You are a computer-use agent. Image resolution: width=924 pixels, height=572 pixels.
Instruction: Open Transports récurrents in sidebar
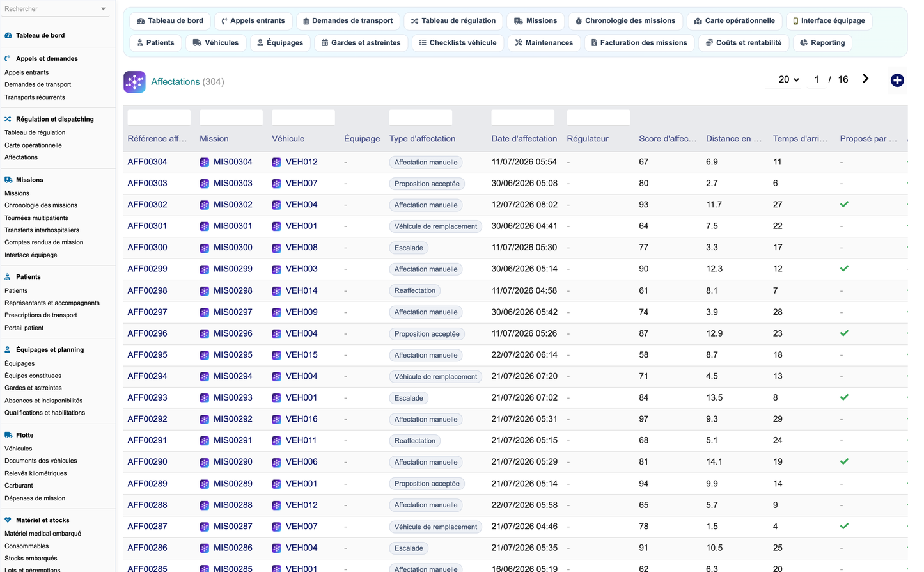pyautogui.click(x=35, y=97)
